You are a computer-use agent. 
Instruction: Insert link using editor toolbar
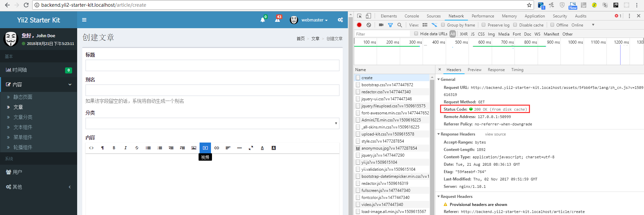pos(217,148)
